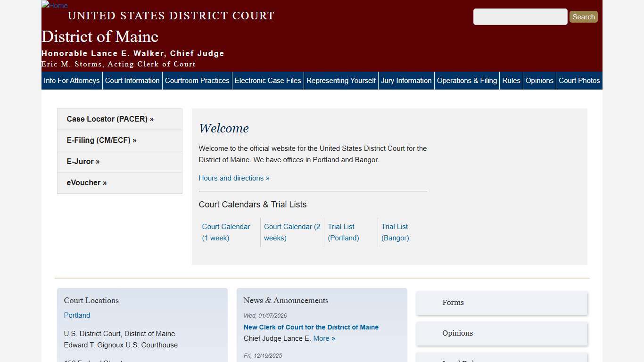644x362 pixels.
Task: Click inside the search input box
Action: pyautogui.click(x=520, y=16)
